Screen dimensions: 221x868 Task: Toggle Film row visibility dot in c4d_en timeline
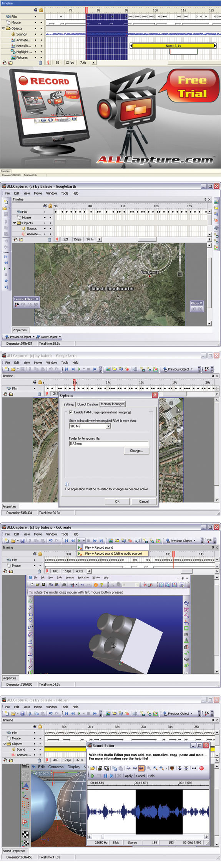[35, 732]
